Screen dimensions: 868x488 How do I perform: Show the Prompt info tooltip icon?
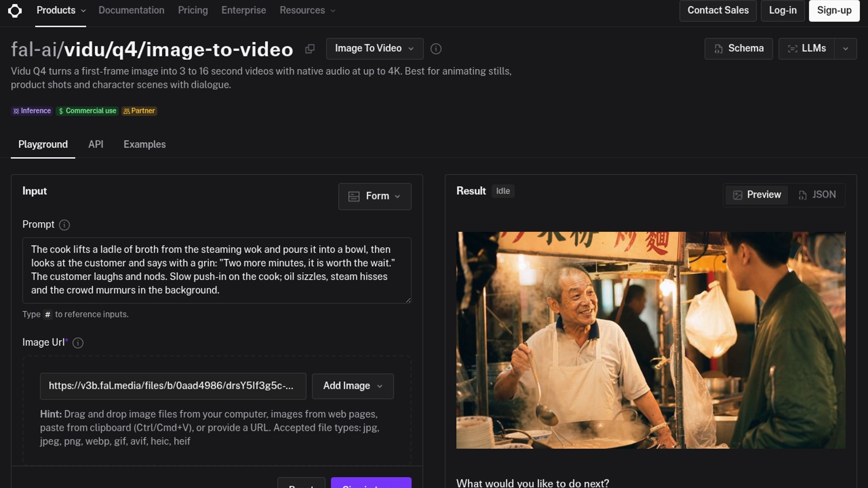[64, 225]
